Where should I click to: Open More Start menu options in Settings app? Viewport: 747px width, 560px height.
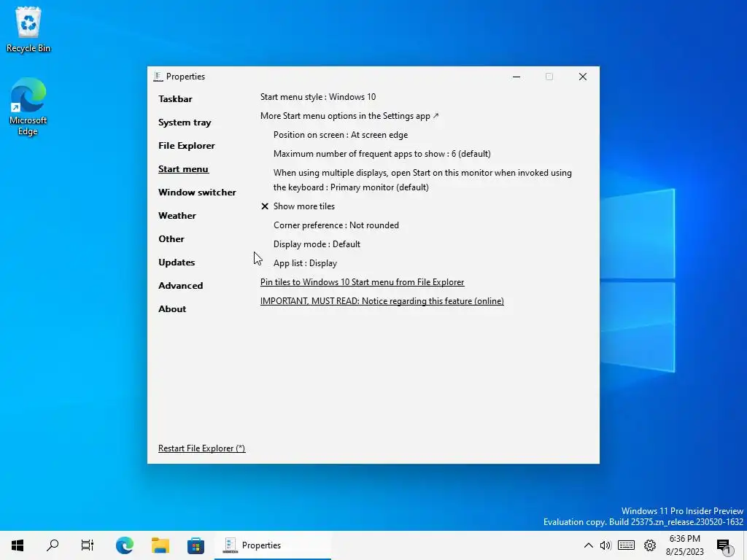[349, 116]
